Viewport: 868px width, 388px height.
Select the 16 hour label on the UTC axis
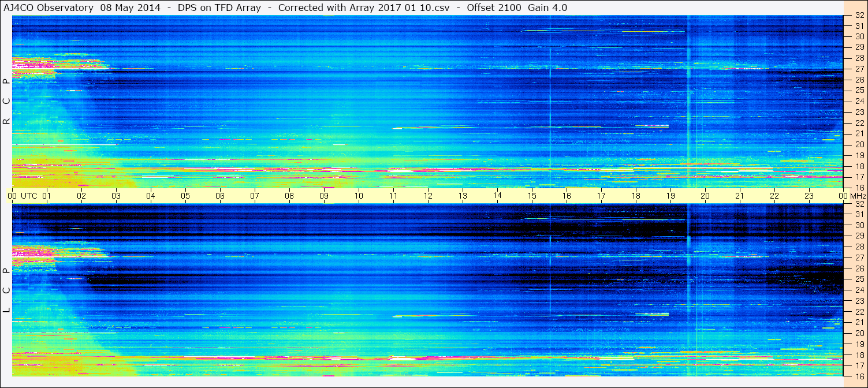pyautogui.click(x=567, y=196)
